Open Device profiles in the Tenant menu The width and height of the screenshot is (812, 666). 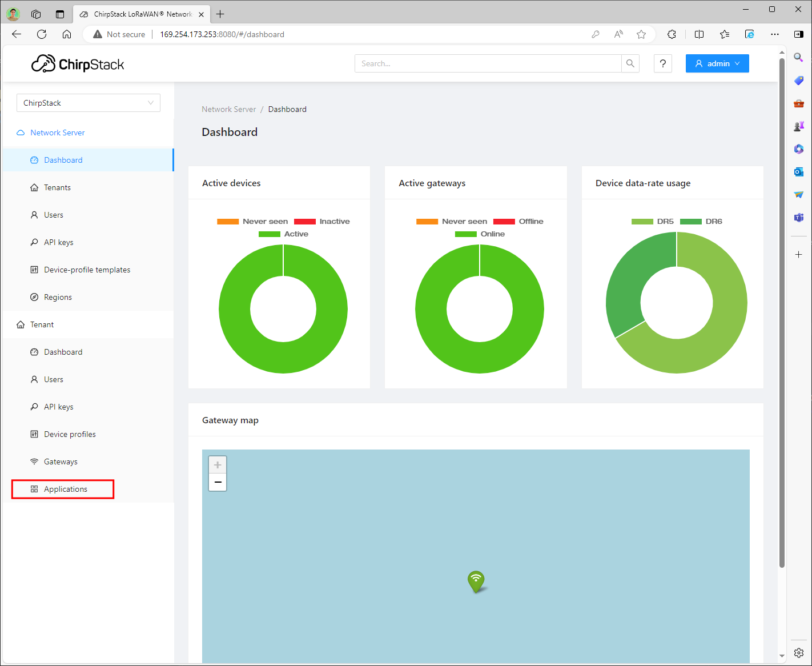(70, 434)
